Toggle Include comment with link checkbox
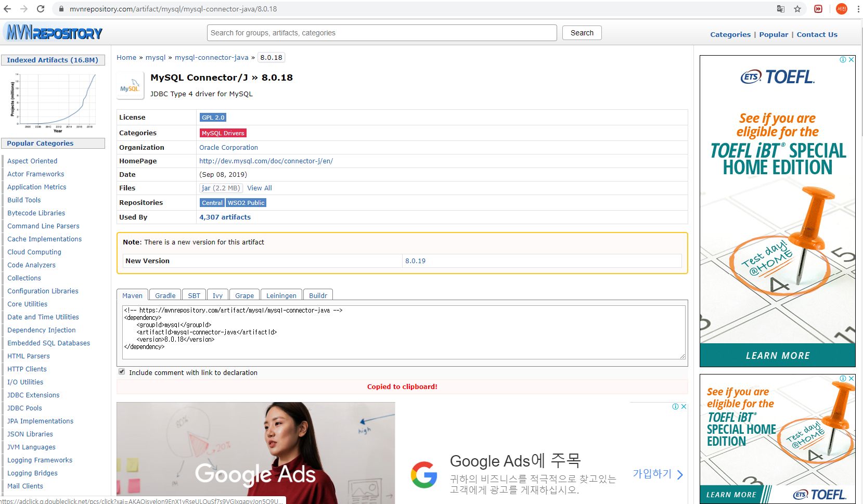 pyautogui.click(x=122, y=372)
